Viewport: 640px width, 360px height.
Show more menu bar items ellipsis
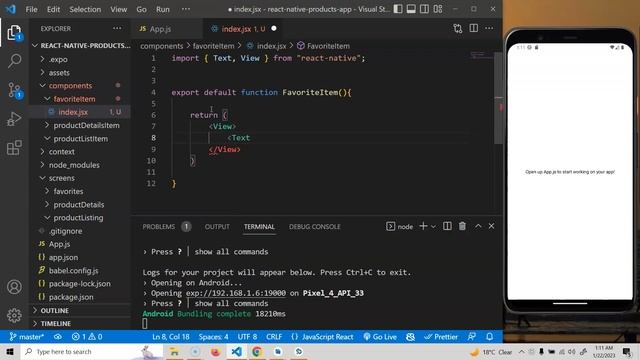pos(186,9)
